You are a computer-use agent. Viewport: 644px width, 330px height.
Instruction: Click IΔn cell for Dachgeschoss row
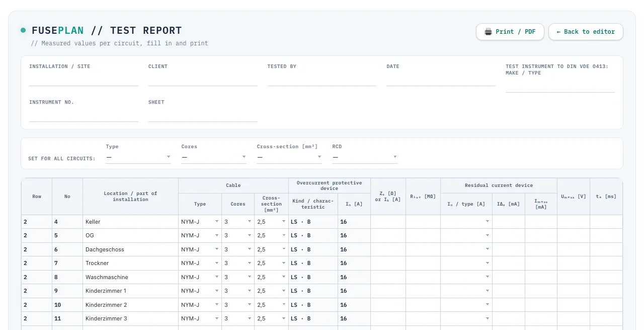click(x=509, y=249)
